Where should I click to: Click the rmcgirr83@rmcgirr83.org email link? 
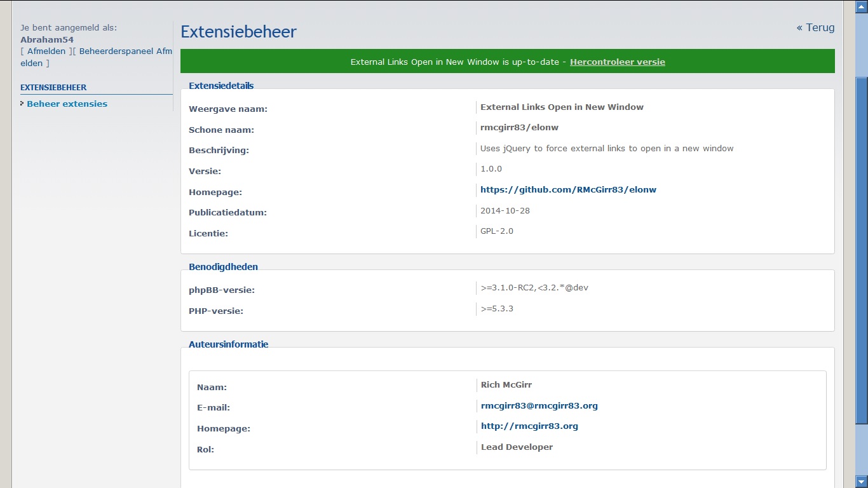coord(539,405)
